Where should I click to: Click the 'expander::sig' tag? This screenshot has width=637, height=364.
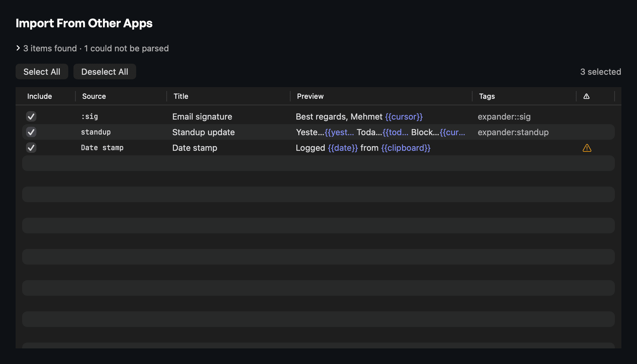(x=504, y=117)
